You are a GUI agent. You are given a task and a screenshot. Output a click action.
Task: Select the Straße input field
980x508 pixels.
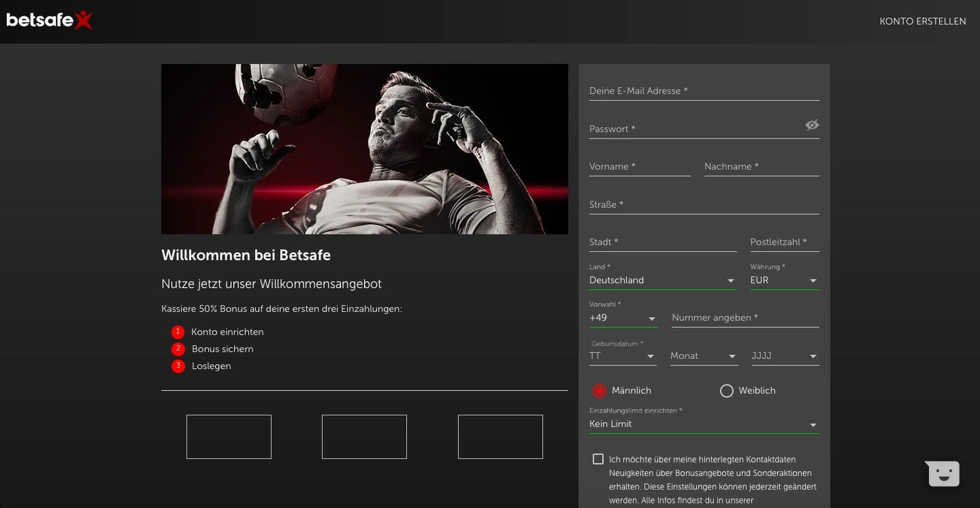[x=704, y=204]
